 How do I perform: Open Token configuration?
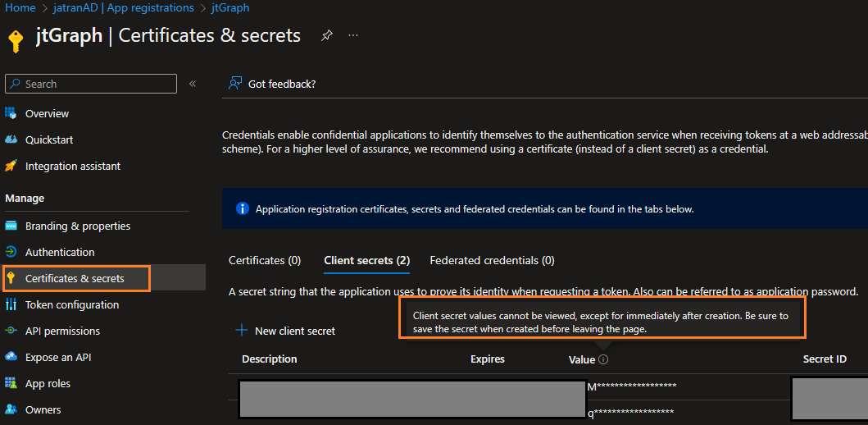[72, 304]
